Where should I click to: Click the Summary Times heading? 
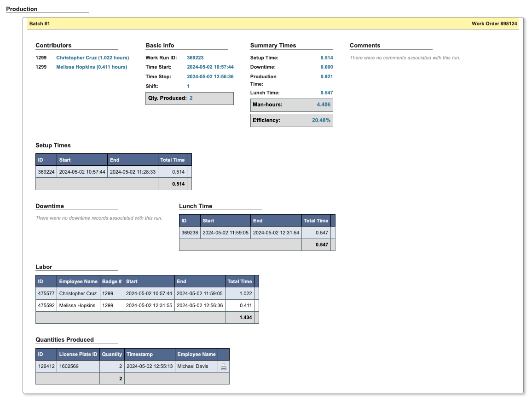pyautogui.click(x=273, y=46)
